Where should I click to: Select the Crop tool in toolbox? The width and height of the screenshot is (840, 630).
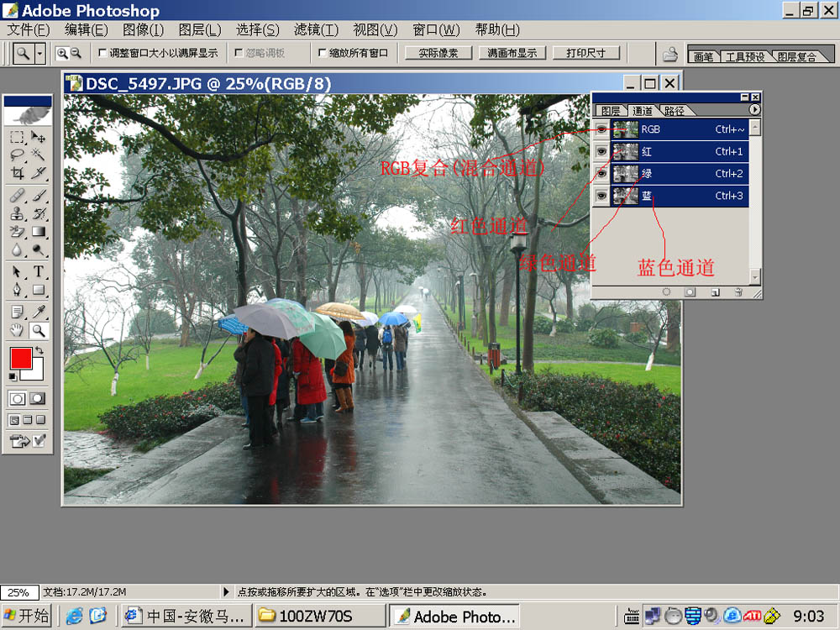coord(17,174)
